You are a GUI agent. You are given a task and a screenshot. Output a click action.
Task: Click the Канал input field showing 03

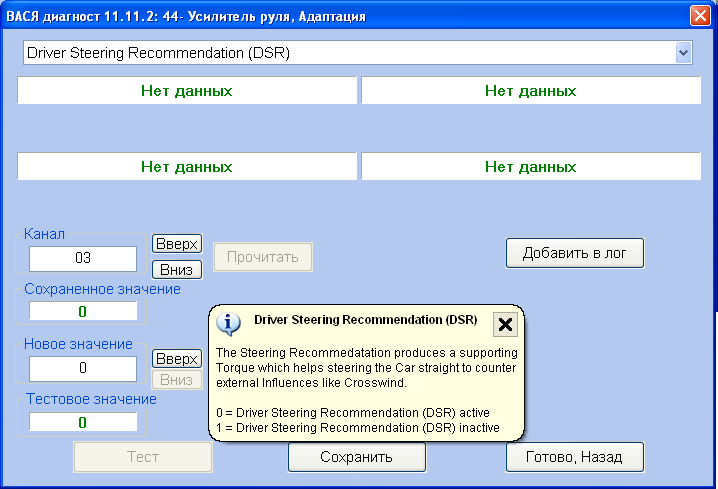pos(83,259)
